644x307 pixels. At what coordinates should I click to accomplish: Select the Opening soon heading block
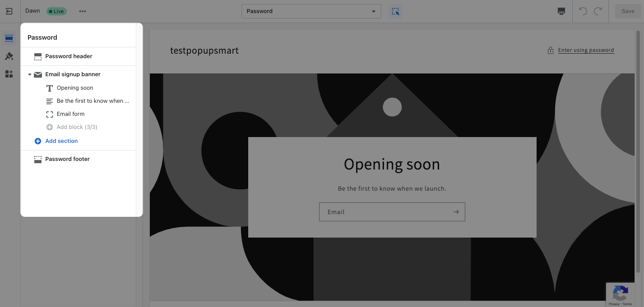tap(75, 88)
